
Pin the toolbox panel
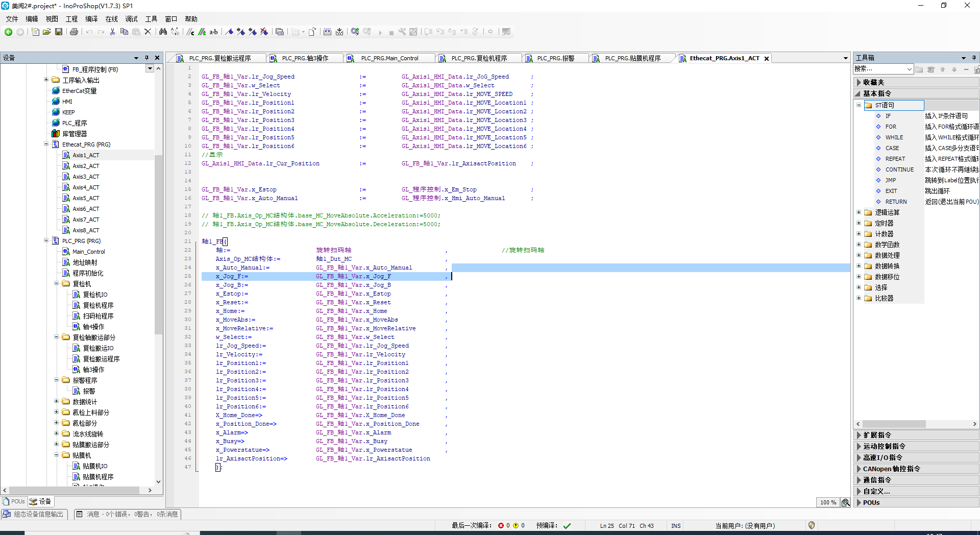(x=974, y=58)
